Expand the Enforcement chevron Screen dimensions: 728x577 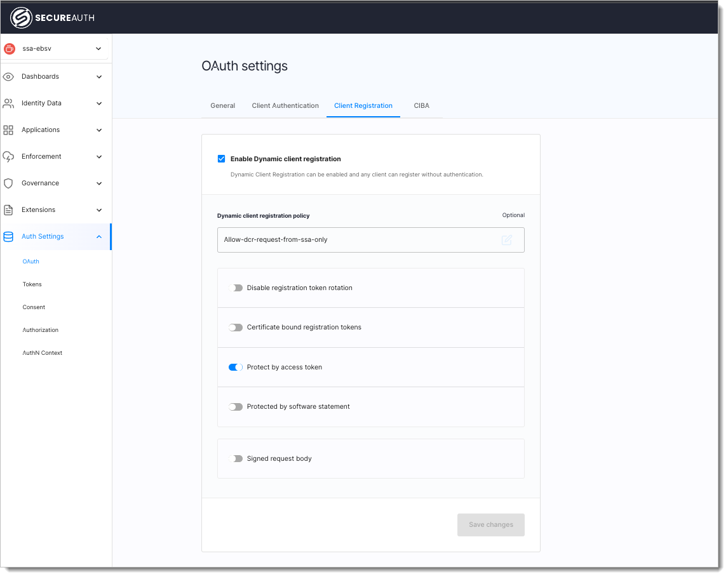[x=99, y=157]
